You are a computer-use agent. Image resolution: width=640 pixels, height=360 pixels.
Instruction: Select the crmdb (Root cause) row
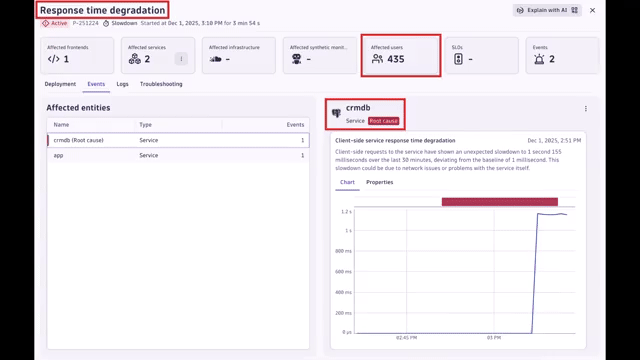tap(178, 140)
